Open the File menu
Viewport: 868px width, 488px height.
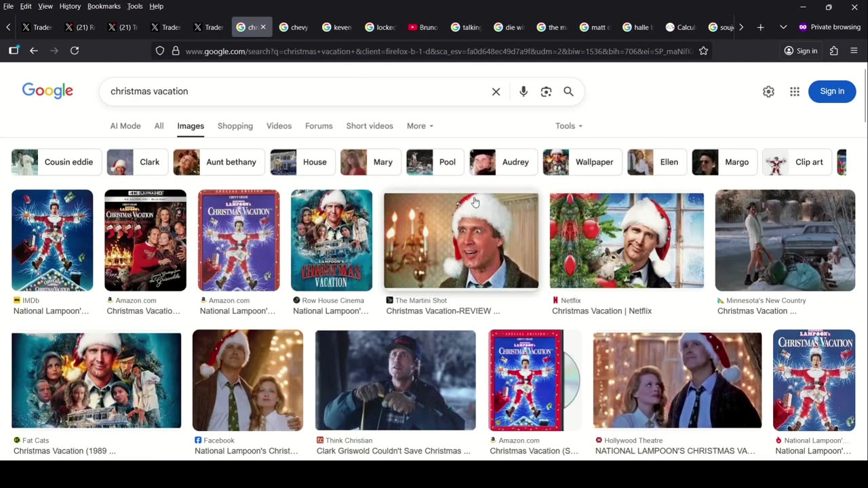[x=8, y=6]
